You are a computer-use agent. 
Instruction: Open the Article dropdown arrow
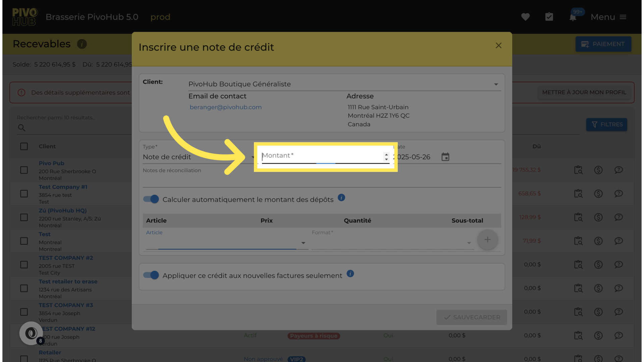[303, 243]
